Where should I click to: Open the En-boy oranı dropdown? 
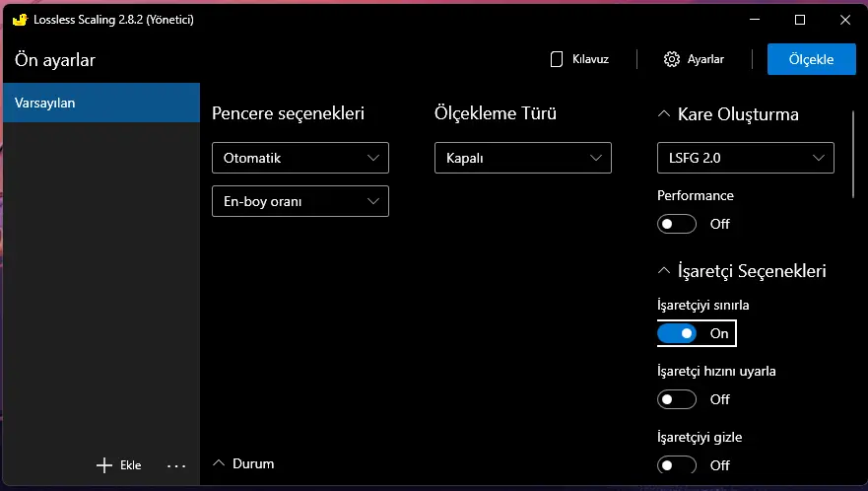[300, 201]
